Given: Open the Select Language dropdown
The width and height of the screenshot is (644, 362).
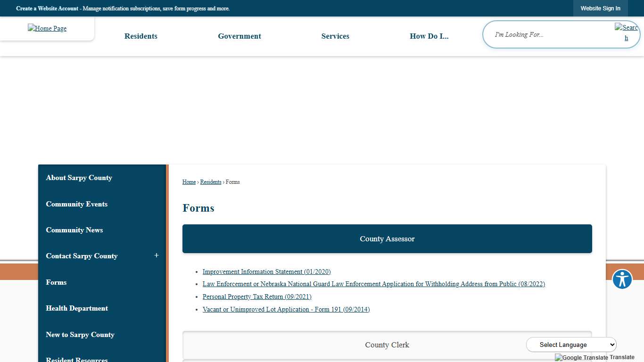Looking at the screenshot, I should pos(571,345).
